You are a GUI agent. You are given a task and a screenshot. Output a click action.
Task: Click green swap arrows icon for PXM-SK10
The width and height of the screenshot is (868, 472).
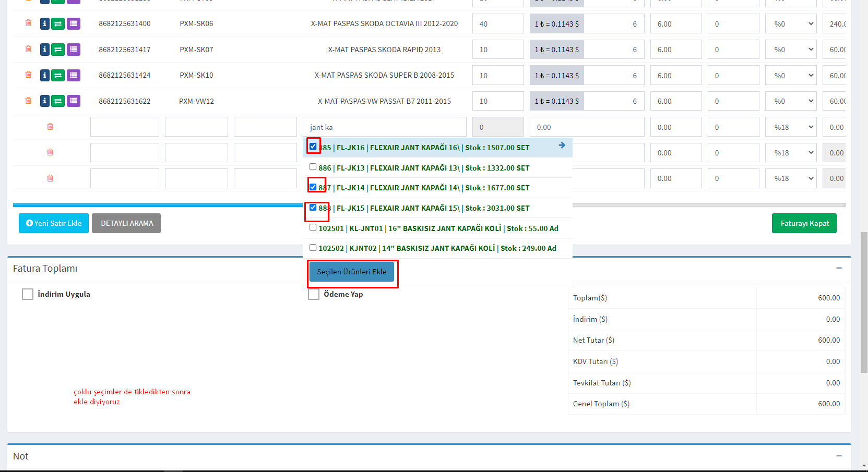coord(58,75)
